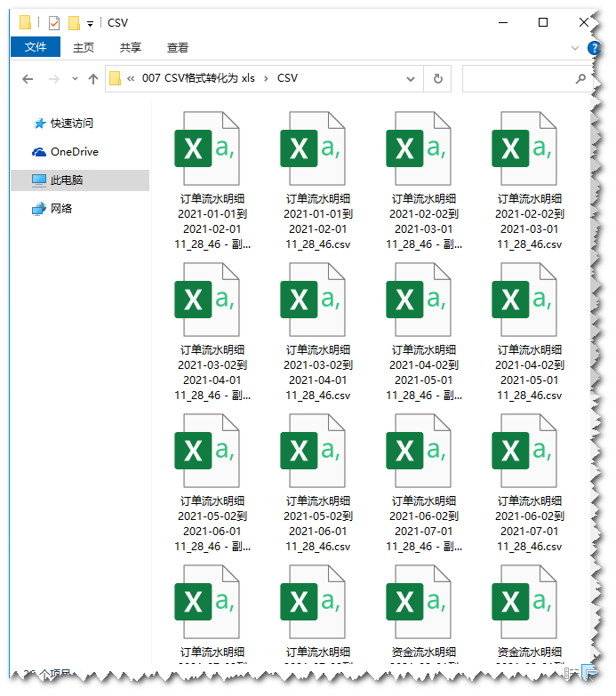Open the Quick Access Toolbar customize dropdown
This screenshot has height=696, width=616.
tap(90, 23)
